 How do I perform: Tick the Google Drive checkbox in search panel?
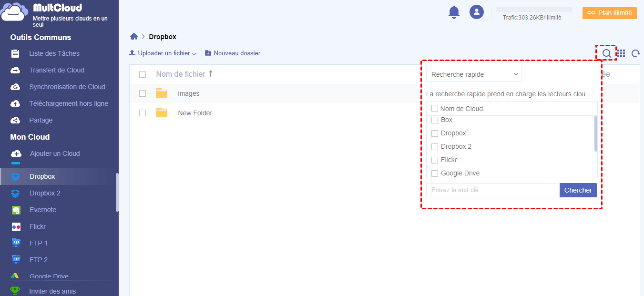coord(435,174)
